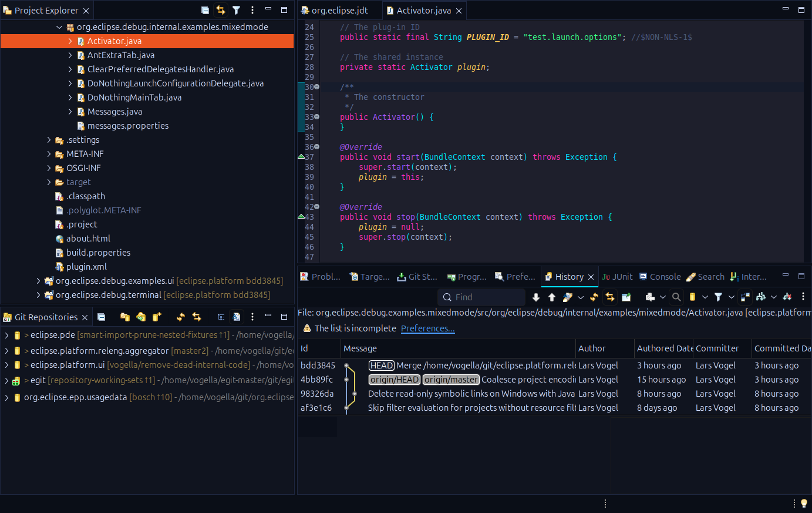Expand the egit repository node
This screenshot has height=513, width=812.
[6, 381]
